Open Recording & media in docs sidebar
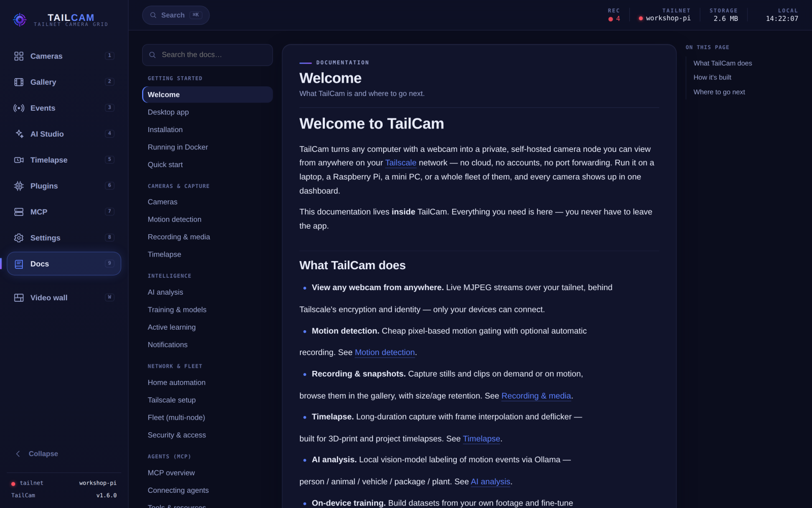This screenshot has width=812, height=508. [207, 237]
